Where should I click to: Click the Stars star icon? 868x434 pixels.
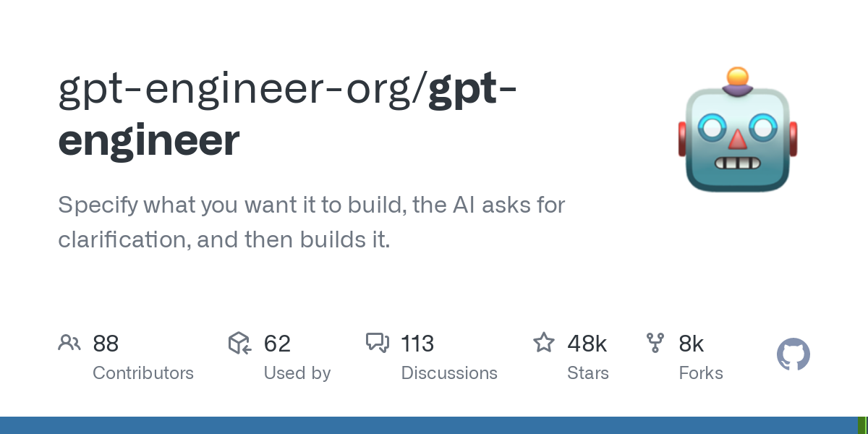click(x=544, y=343)
